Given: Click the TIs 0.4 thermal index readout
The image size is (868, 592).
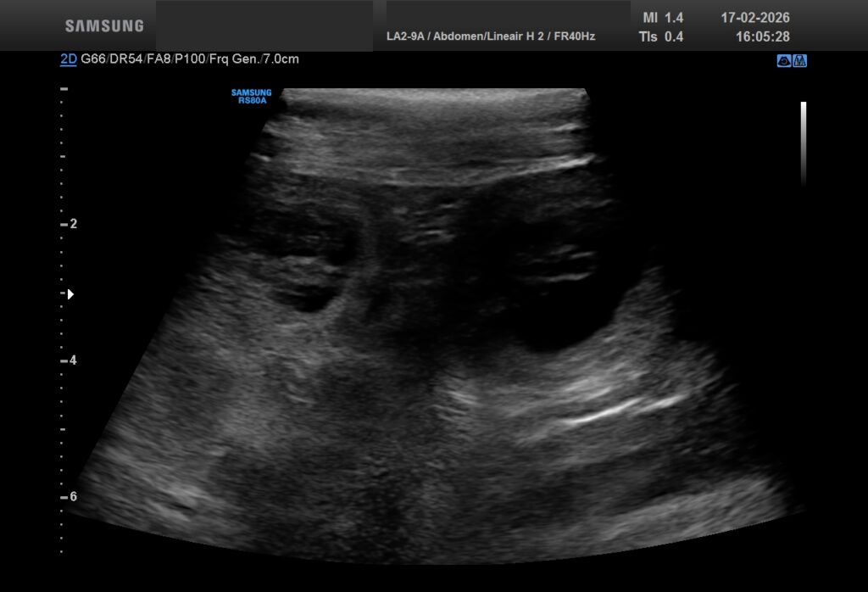Looking at the screenshot, I should click(x=660, y=37).
